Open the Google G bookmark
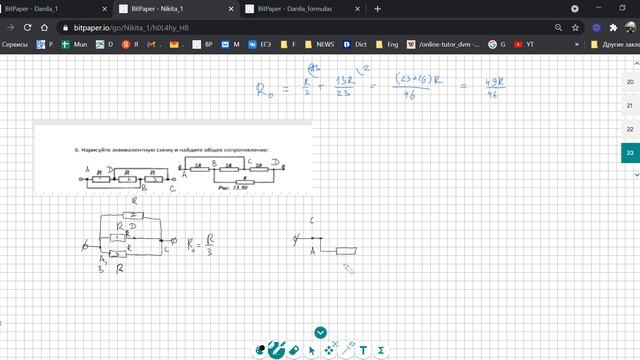 [x=497, y=44]
